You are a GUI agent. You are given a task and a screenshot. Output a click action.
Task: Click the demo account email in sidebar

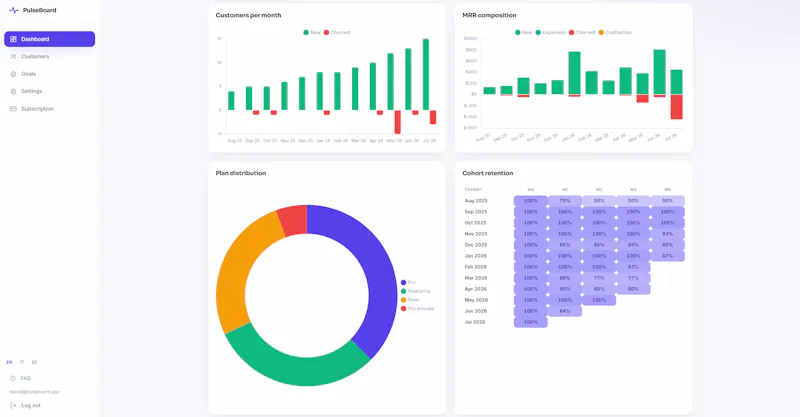click(34, 392)
